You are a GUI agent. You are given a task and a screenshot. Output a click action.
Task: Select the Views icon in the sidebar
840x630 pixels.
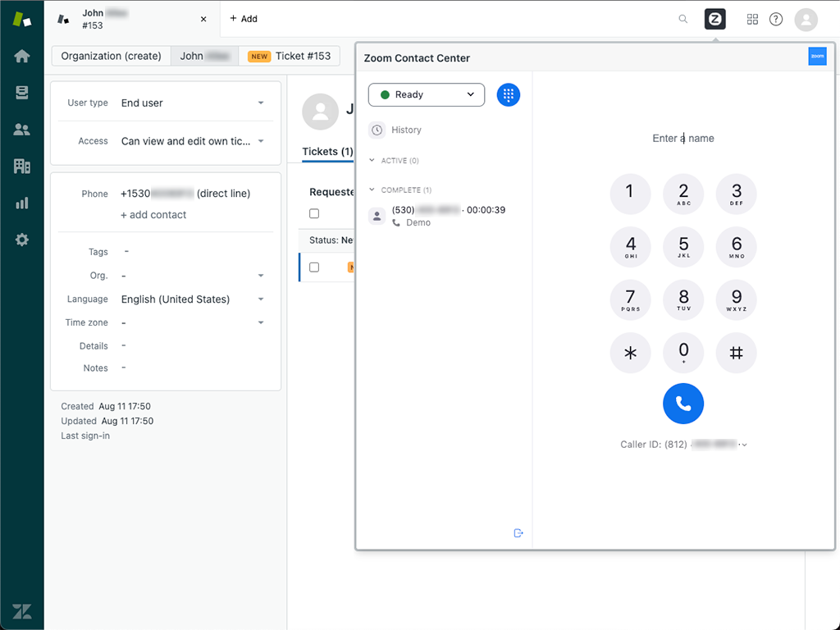click(22, 93)
